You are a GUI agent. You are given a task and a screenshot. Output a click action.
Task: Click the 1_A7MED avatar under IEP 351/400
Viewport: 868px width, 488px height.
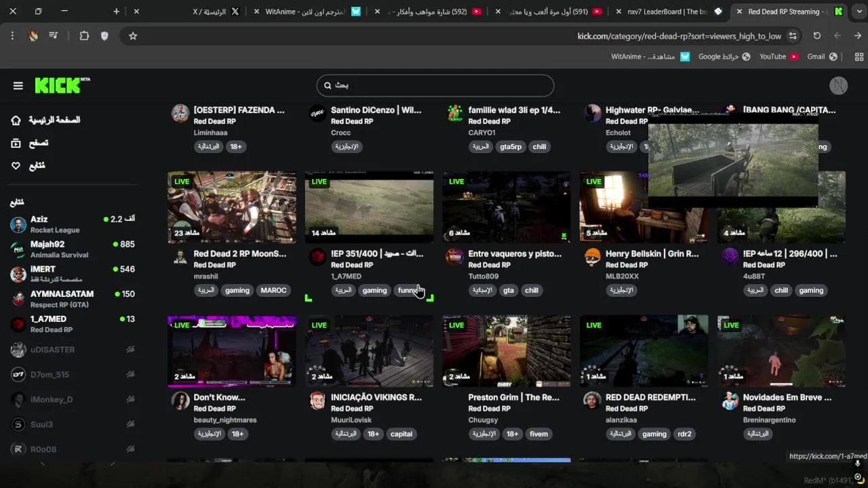coord(317,257)
